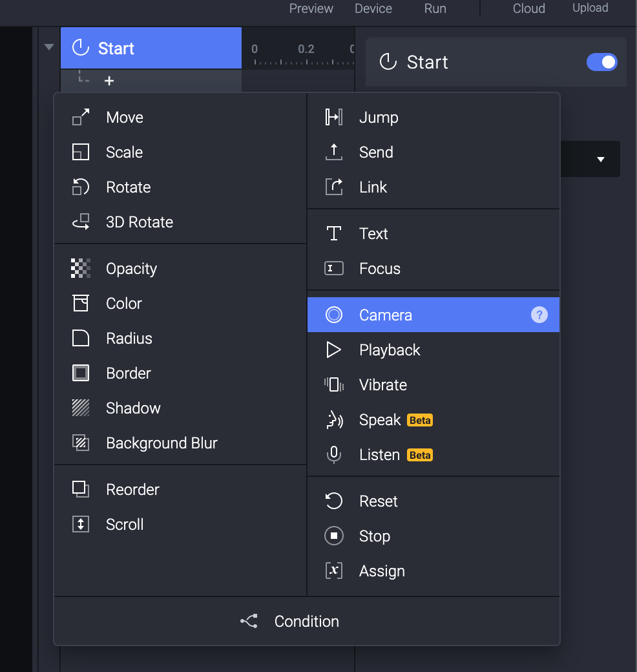Viewport: 637px width, 672px height.
Task: Click the Listen microphone icon
Action: tap(333, 455)
